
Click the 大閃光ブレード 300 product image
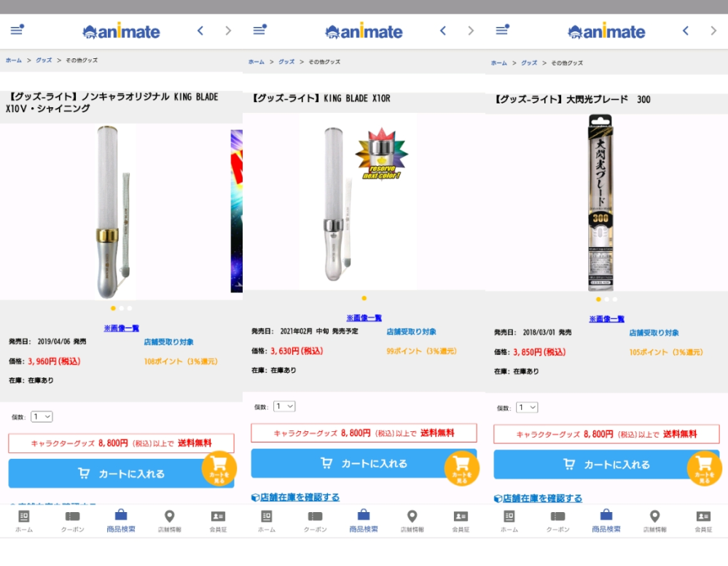tap(600, 203)
